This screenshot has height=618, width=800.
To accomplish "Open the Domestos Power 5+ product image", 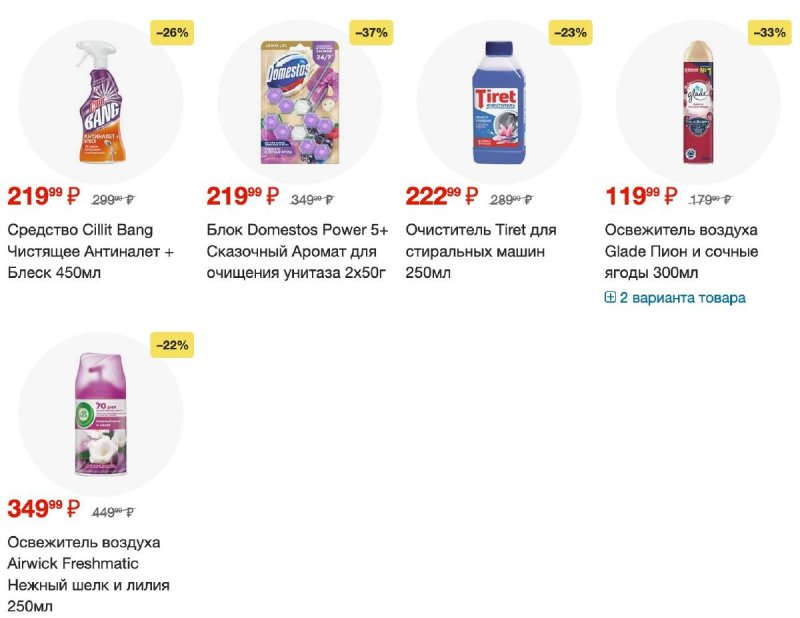I will coord(300,102).
